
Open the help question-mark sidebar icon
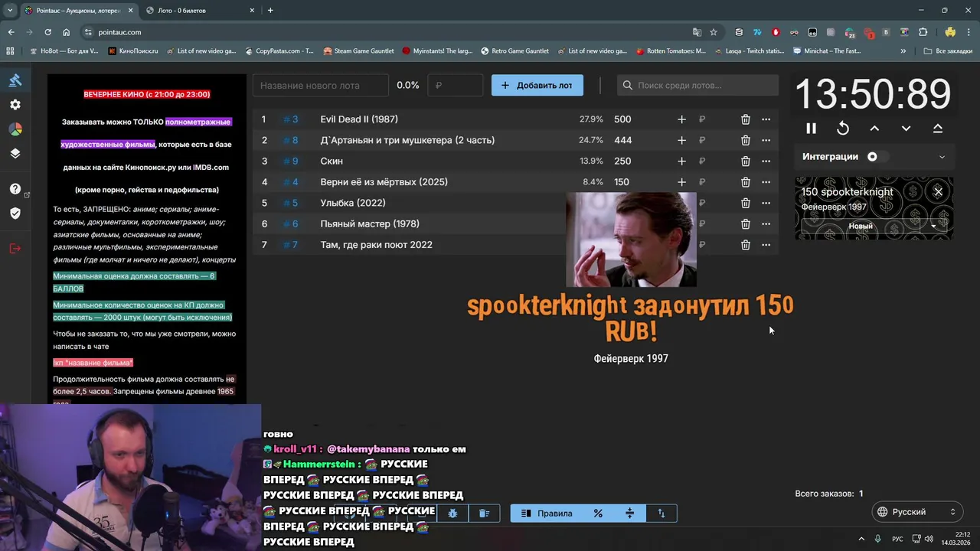click(15, 189)
